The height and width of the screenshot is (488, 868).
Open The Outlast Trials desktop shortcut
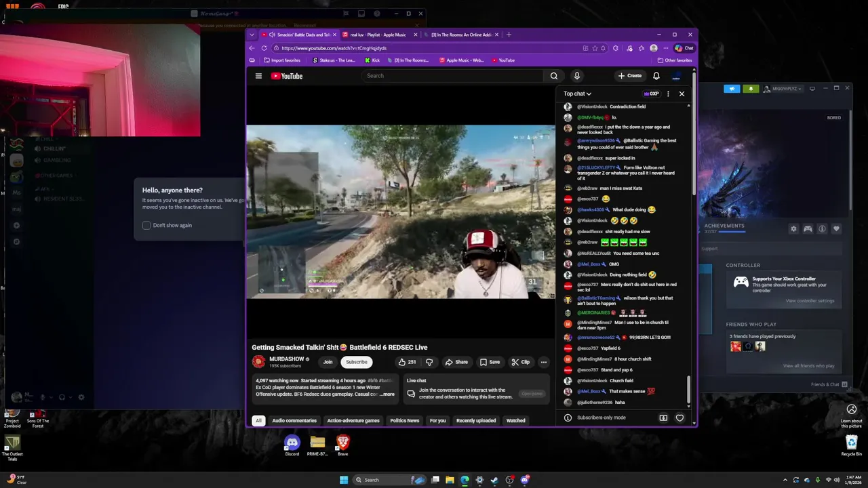pyautogui.click(x=12, y=448)
